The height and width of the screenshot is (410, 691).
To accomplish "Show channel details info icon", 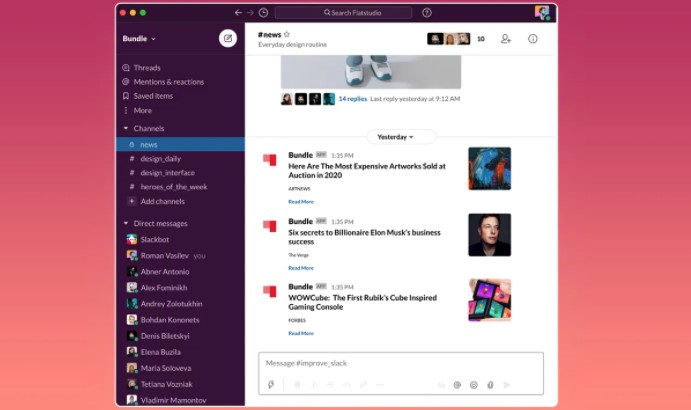I will (533, 39).
